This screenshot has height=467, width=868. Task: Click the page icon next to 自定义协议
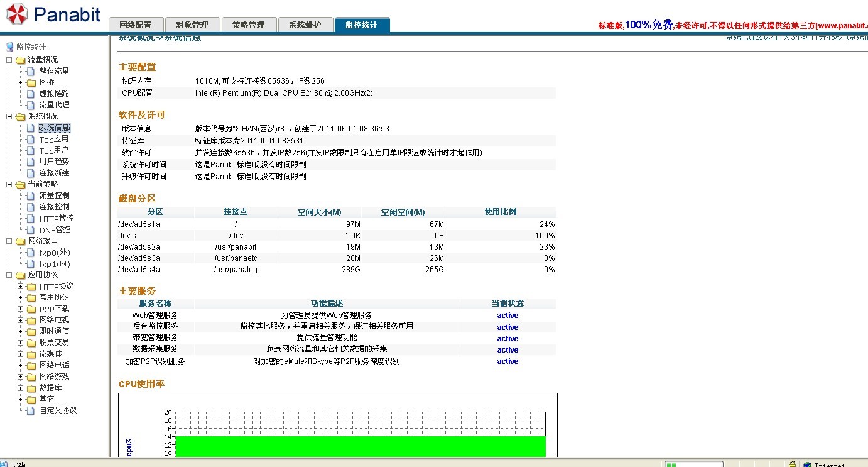31,410
